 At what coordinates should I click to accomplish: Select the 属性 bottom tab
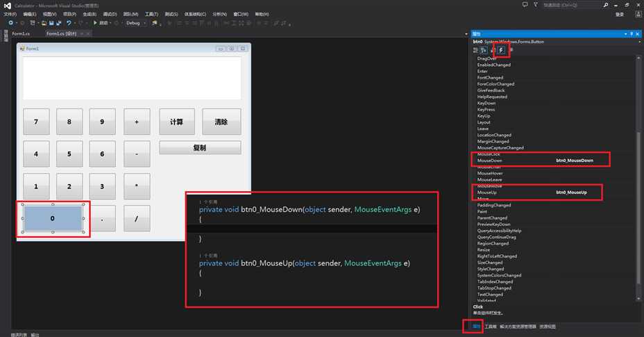coord(477,327)
